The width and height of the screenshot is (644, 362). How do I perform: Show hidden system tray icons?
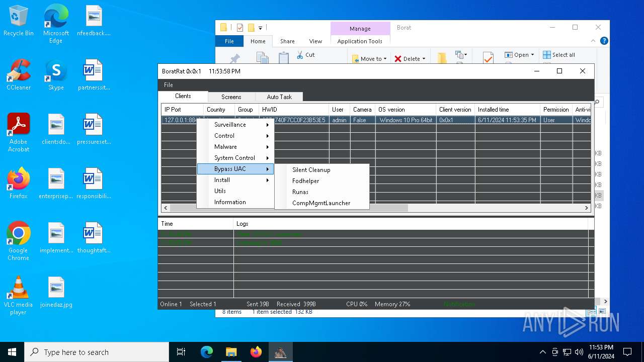coord(542,352)
